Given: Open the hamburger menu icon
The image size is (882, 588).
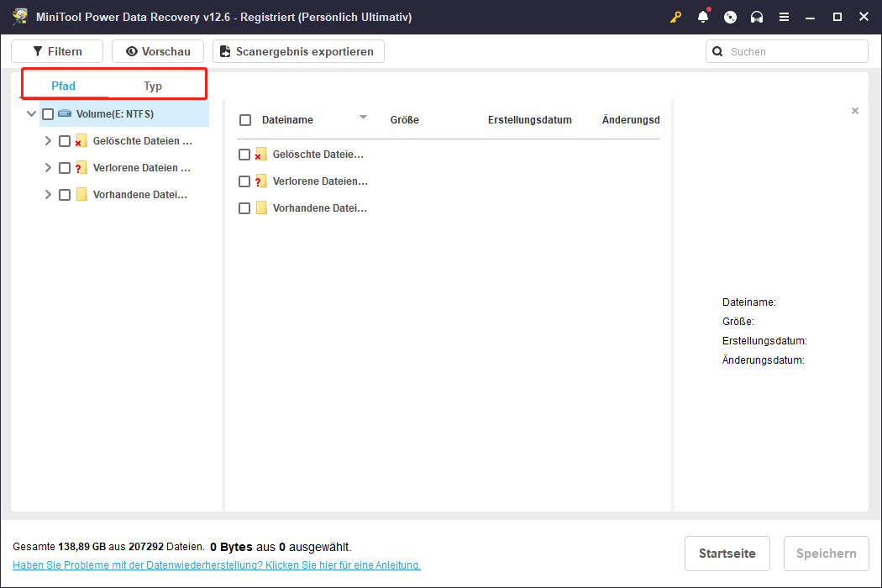Looking at the screenshot, I should pos(784,18).
